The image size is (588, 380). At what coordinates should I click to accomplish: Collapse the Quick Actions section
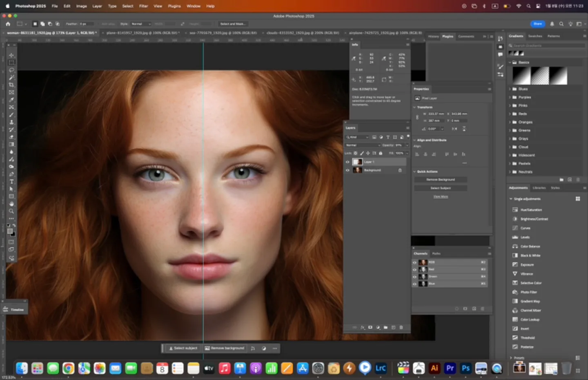[x=414, y=172]
